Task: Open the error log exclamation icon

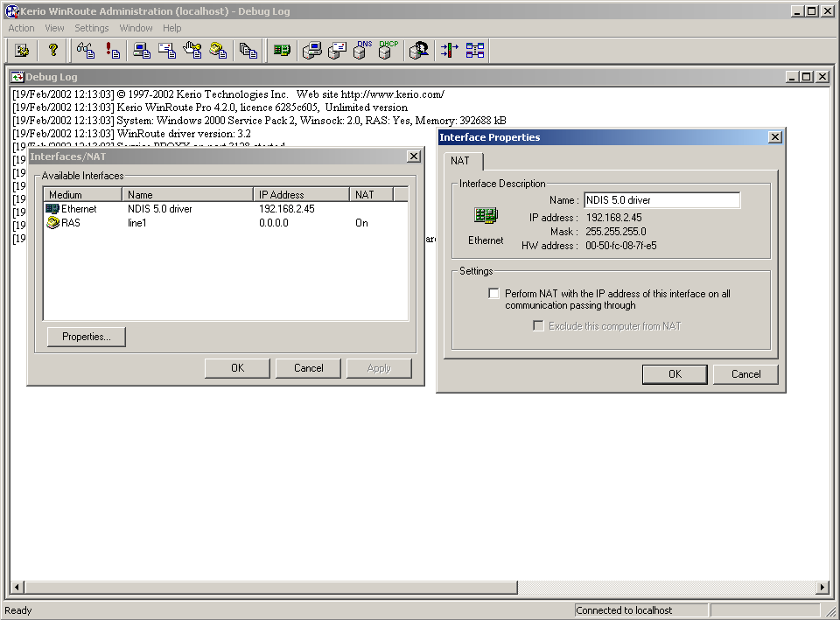Action: pyautogui.click(x=113, y=51)
